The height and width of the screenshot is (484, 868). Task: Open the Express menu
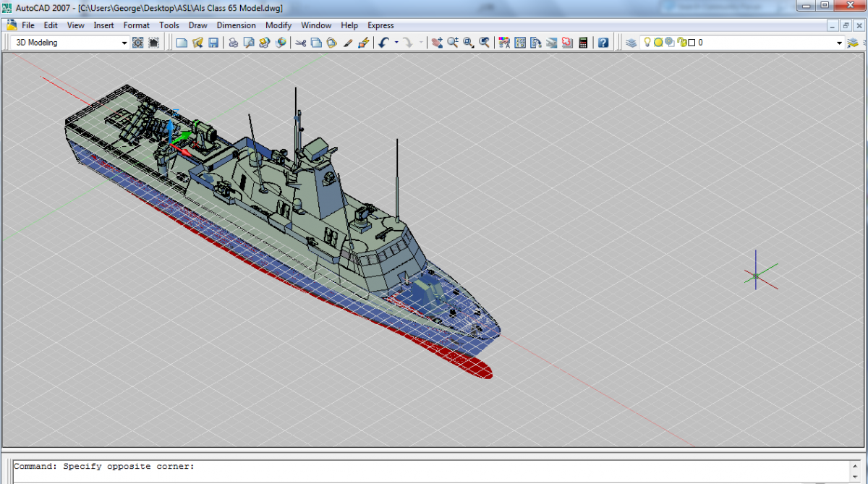tap(380, 25)
